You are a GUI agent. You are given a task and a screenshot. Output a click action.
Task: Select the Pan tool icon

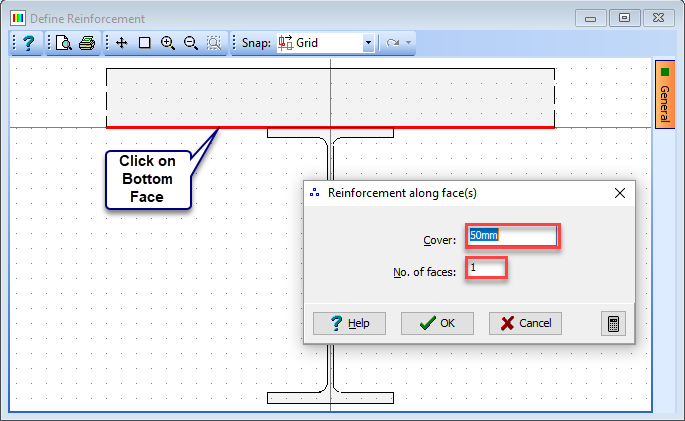coord(121,43)
